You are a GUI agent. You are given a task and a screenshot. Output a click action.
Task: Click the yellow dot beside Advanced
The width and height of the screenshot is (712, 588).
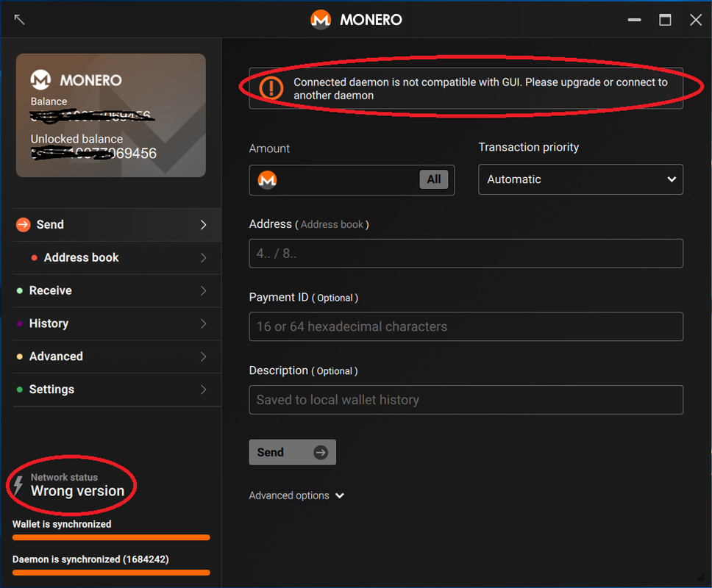tap(20, 356)
